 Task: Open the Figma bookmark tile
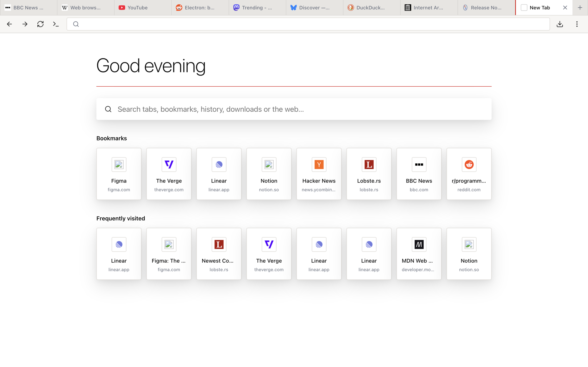(x=119, y=174)
